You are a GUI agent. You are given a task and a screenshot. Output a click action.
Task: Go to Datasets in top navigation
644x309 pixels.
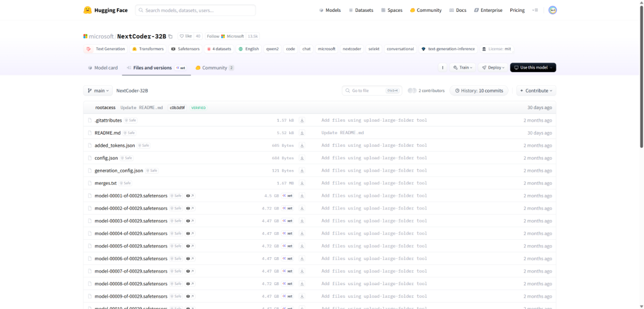[x=361, y=10]
